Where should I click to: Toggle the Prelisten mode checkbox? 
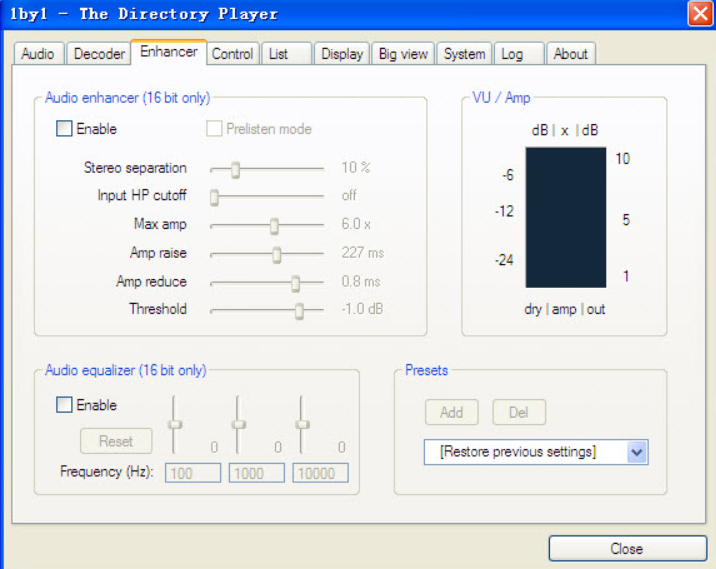tap(214, 129)
